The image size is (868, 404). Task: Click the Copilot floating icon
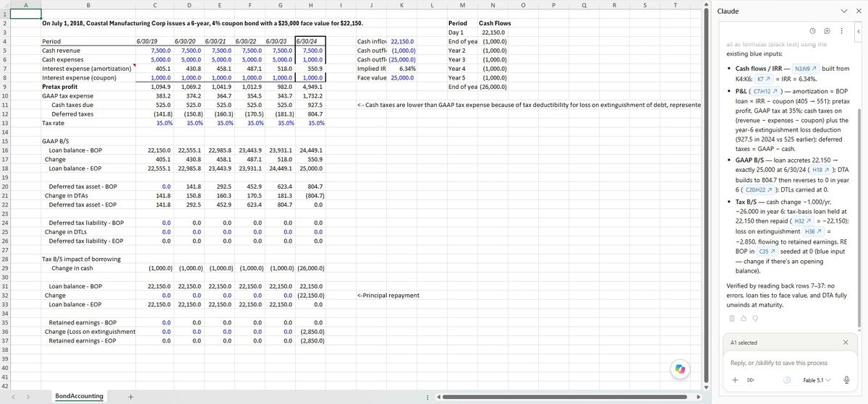click(679, 369)
